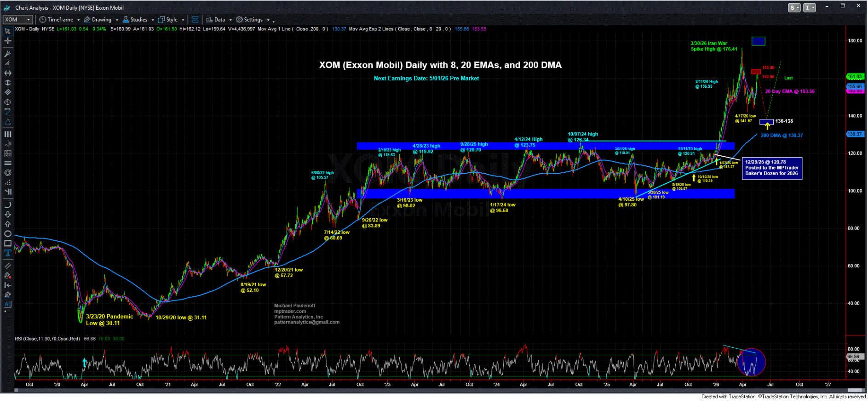Choose the horizontal lines tool

(7, 163)
